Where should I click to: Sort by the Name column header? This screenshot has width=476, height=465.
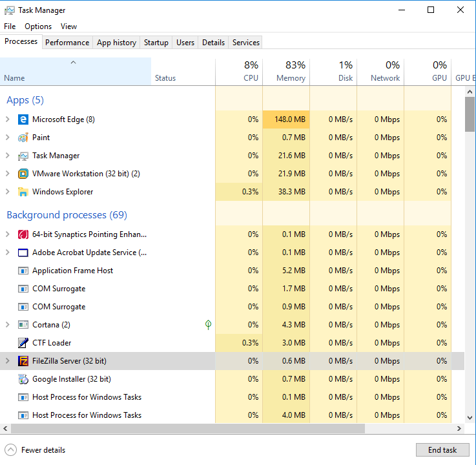(x=76, y=72)
